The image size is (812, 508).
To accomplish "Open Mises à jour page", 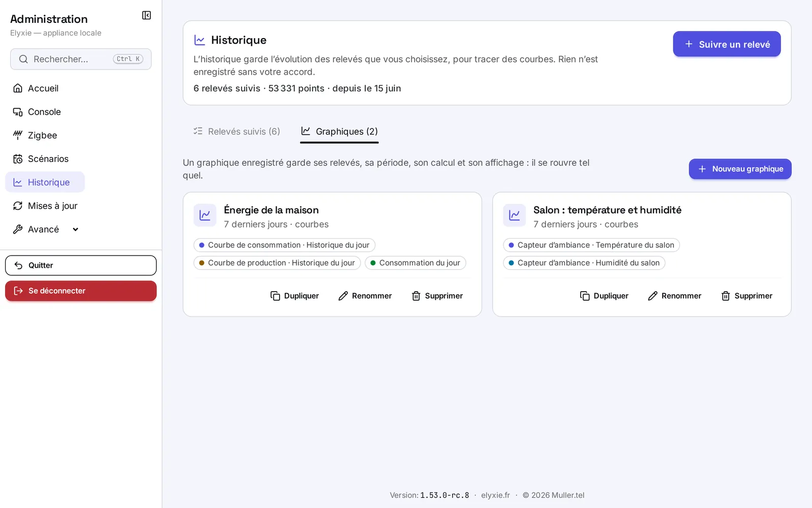I will (x=45, y=206).
